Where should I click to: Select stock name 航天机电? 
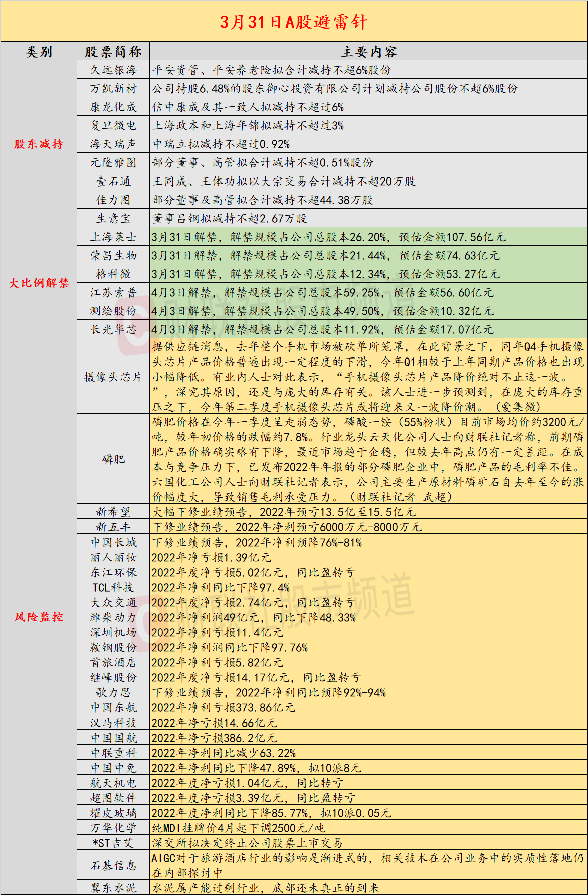tap(113, 783)
